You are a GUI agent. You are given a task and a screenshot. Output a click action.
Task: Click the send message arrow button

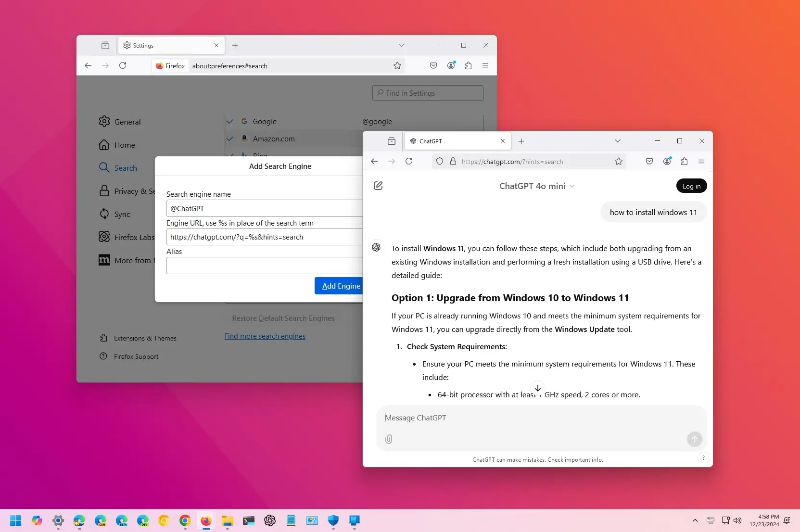pyautogui.click(x=694, y=439)
